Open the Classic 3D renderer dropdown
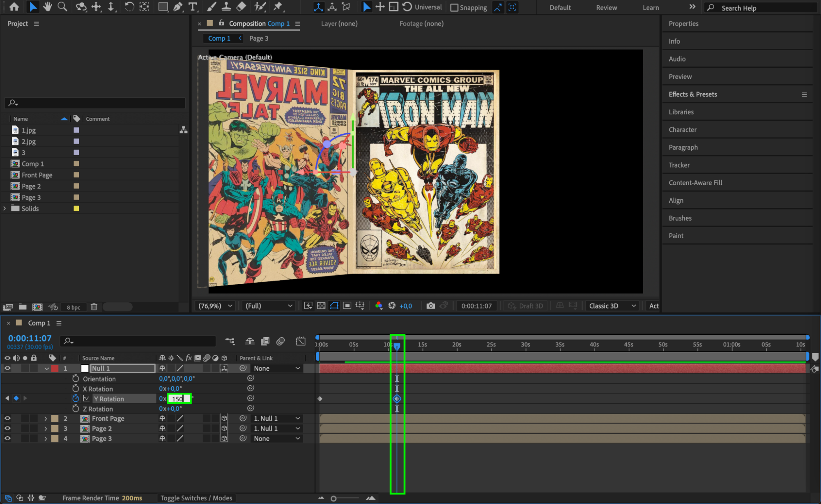This screenshot has height=504, width=821. pos(612,306)
